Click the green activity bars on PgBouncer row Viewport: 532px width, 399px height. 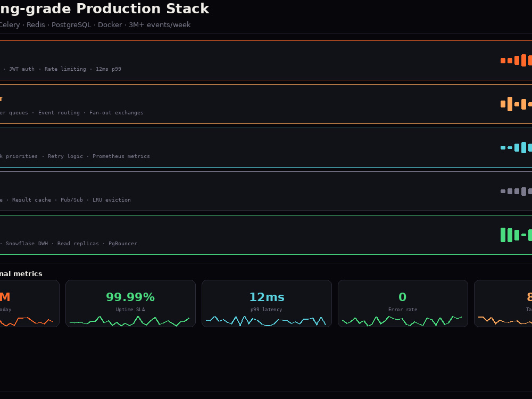(517, 235)
